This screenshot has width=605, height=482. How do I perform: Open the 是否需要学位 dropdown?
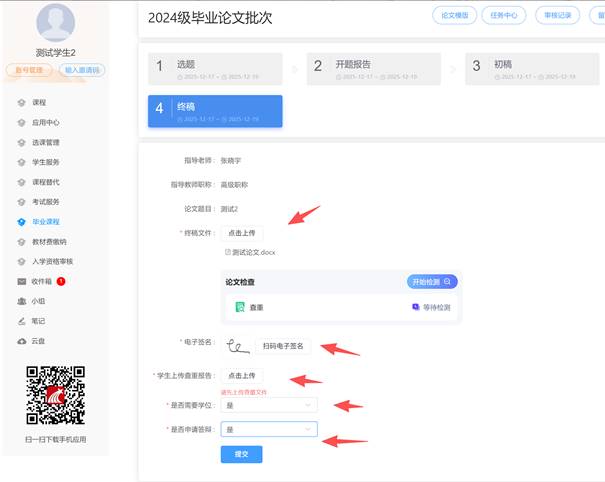pos(268,405)
